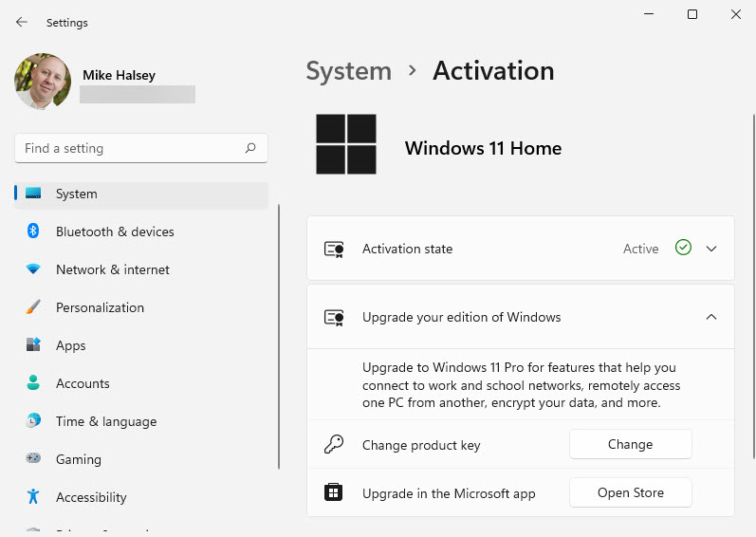Expand the Activation state row
Image resolution: width=756 pixels, height=537 pixels.
coord(474,249)
